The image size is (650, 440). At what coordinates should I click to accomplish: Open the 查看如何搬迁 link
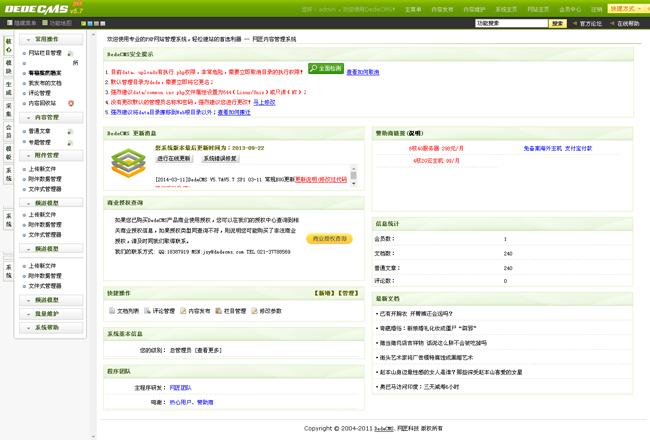tap(234, 112)
